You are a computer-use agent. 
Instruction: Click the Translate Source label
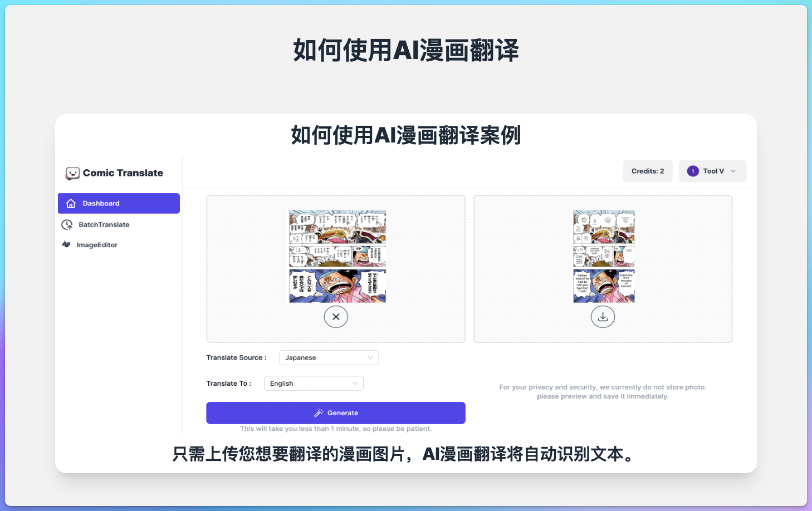236,357
